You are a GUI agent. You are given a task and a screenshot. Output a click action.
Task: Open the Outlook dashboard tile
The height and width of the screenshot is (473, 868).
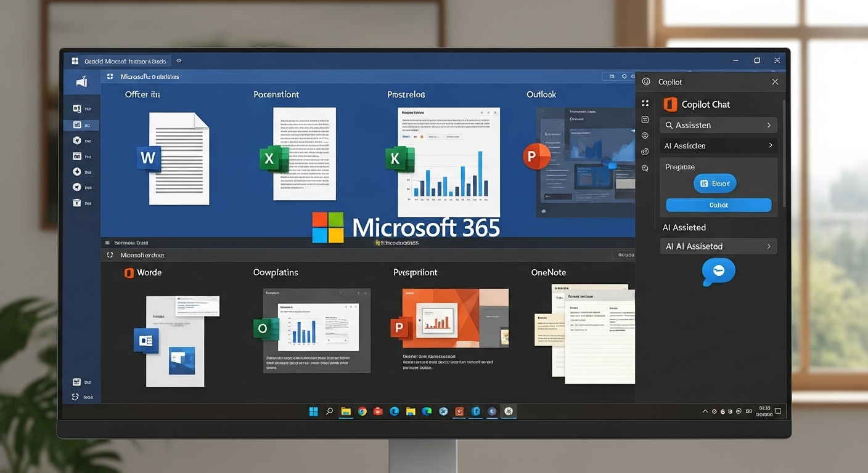585,163
